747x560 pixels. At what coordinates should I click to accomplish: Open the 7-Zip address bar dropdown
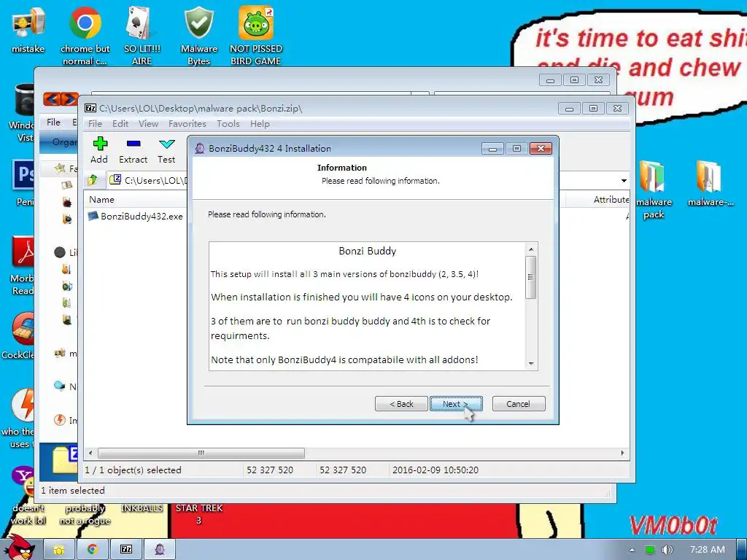(624, 181)
